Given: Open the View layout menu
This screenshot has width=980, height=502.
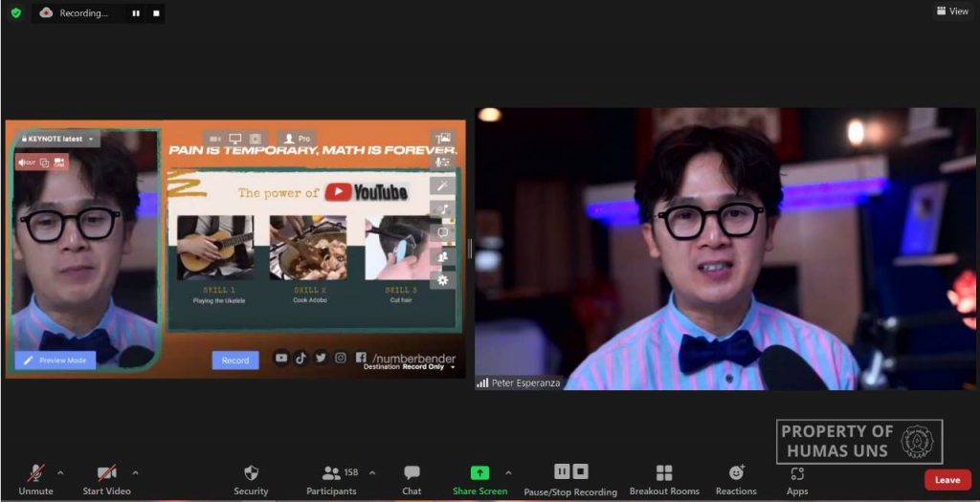Looking at the screenshot, I should pyautogui.click(x=953, y=11).
